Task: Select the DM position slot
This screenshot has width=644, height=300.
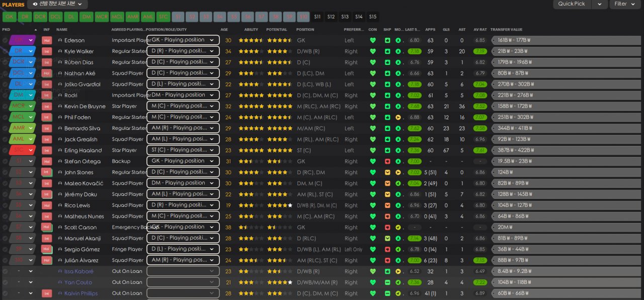Action: point(86,17)
